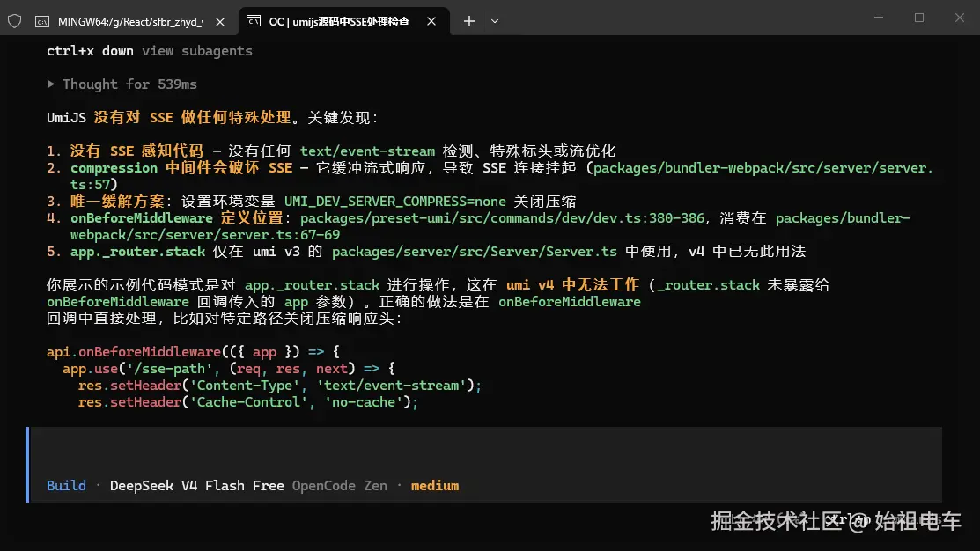Screen dimensions: 980x551
Task: Click 'compression 中间件会破坏 SSE' heading text
Action: click(x=181, y=167)
